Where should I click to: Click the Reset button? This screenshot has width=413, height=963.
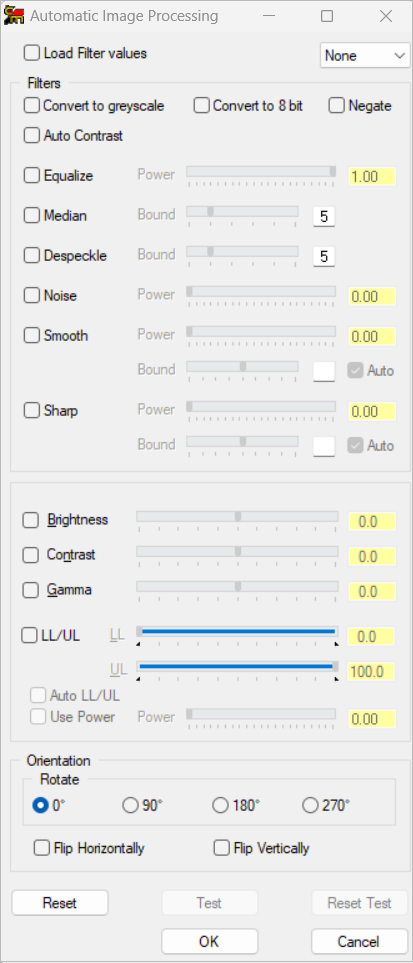(x=60, y=903)
